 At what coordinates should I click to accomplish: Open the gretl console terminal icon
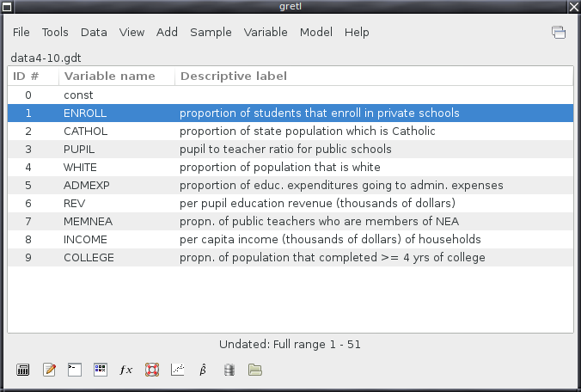(x=75, y=370)
